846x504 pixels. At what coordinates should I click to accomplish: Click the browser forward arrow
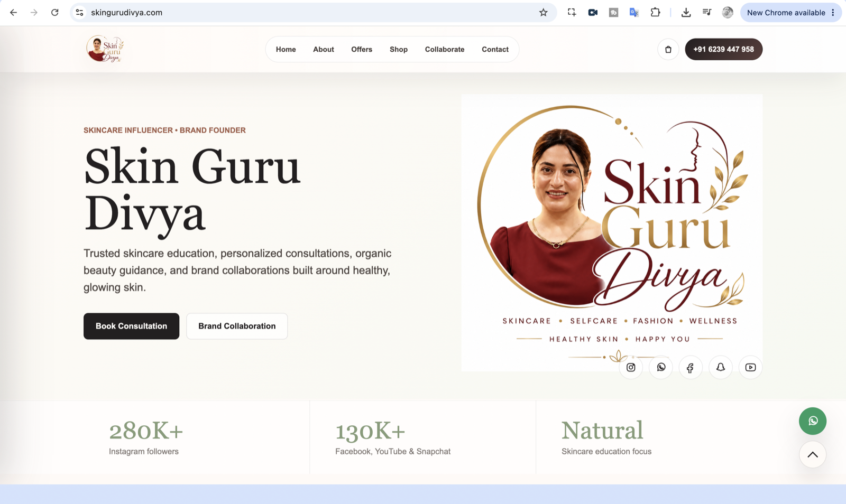[x=34, y=12]
